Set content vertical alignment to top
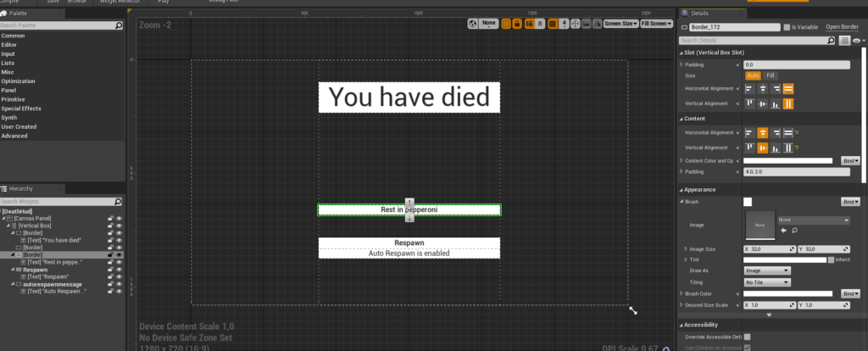The width and height of the screenshot is (868, 351). point(749,148)
